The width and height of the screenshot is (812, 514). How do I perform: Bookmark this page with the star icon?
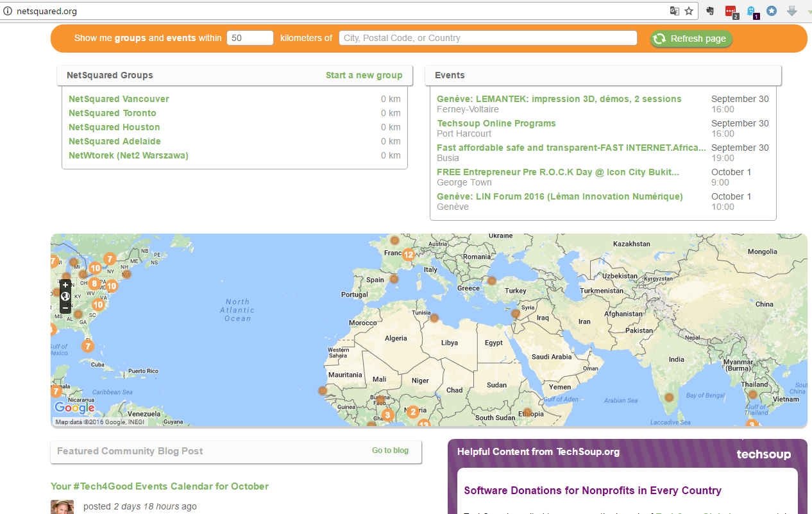click(689, 11)
